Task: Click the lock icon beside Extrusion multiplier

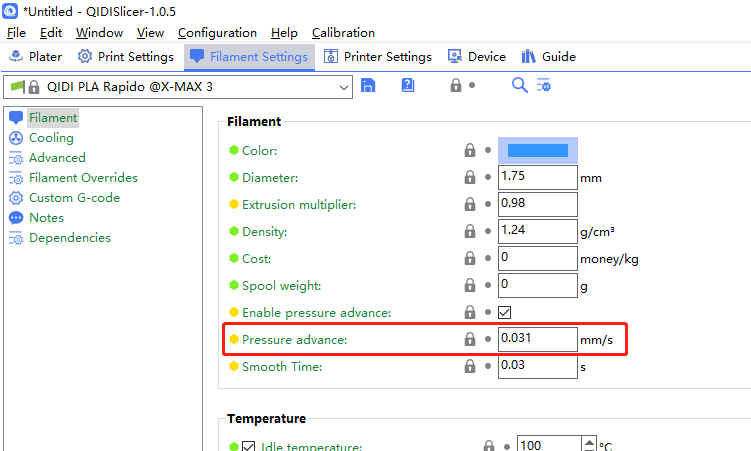Action: 470,205
